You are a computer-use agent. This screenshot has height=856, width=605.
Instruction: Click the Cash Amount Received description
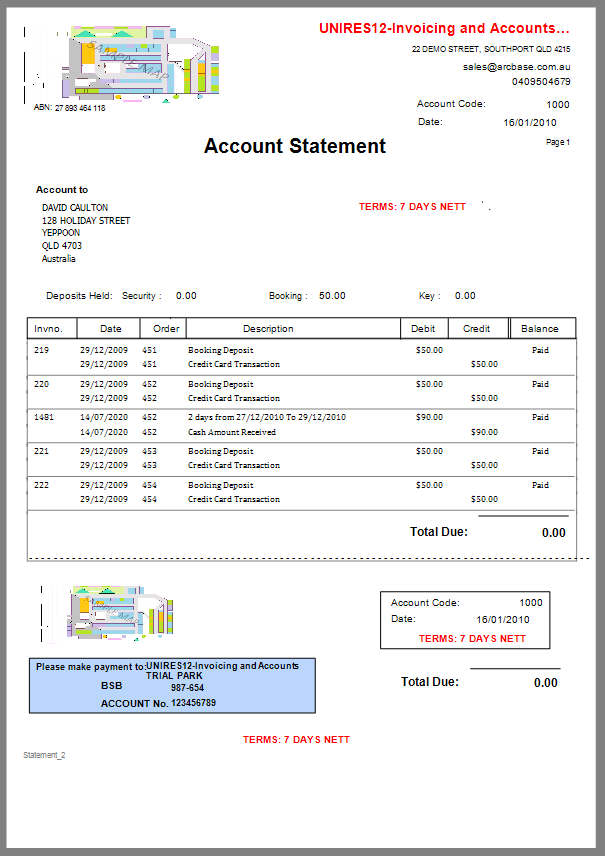click(232, 432)
